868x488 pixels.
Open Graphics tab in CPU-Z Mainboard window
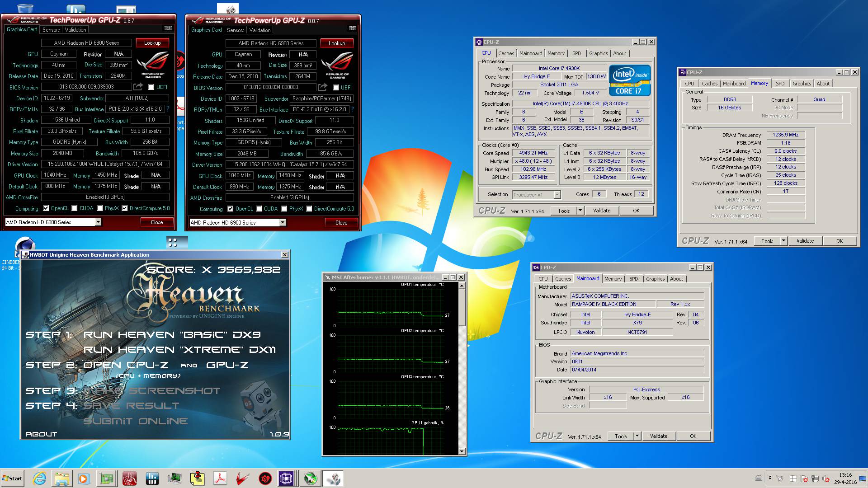[x=656, y=279]
